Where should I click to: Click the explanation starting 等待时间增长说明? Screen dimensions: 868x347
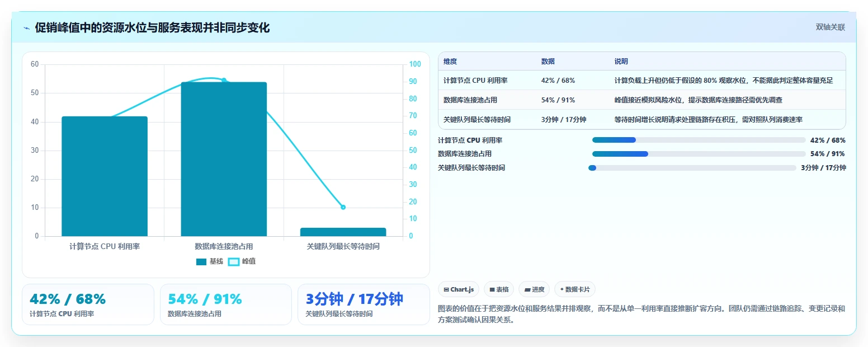pyautogui.click(x=709, y=120)
